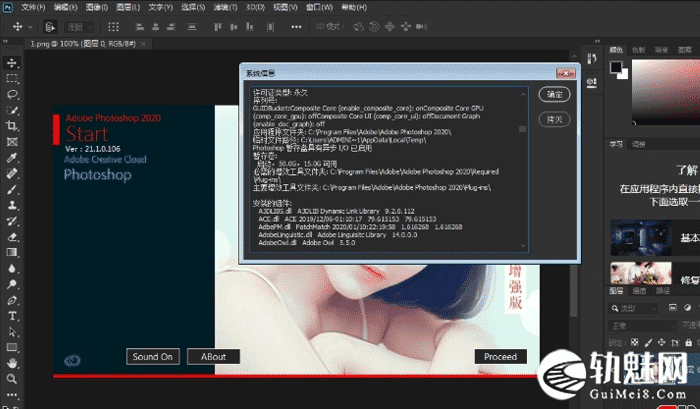This screenshot has width=700, height=409.
Task: Enable Lock image pixels brush icon
Action: click(648, 342)
